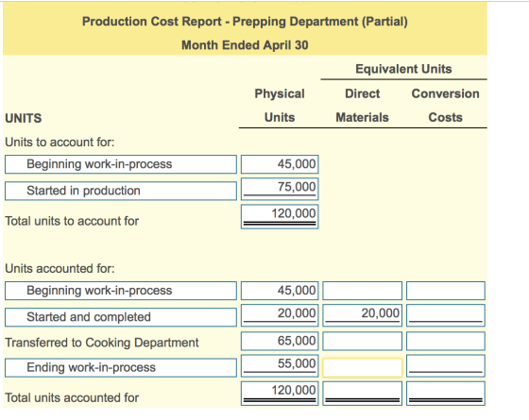The height and width of the screenshot is (420, 529).
Task: Edit the 75,000 physical units field
Action: 280,189
